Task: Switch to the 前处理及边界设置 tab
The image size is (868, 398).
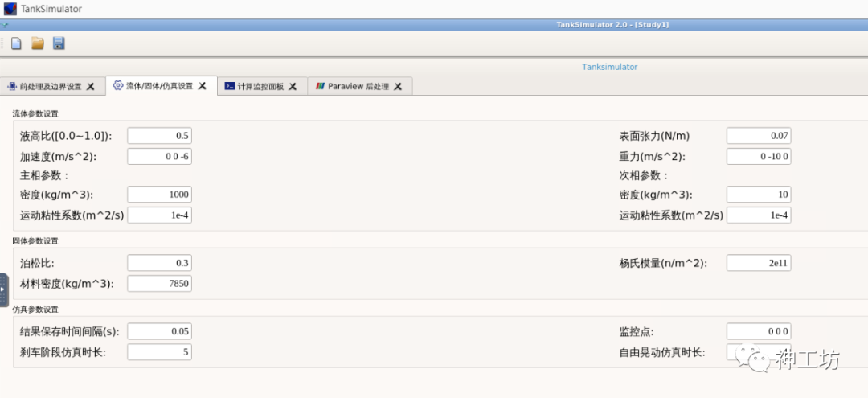Action: (51, 86)
